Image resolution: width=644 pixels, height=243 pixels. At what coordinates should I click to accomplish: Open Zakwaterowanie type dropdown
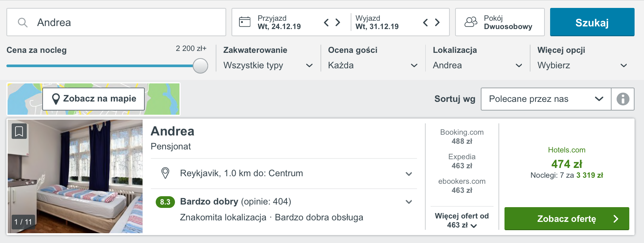268,65
